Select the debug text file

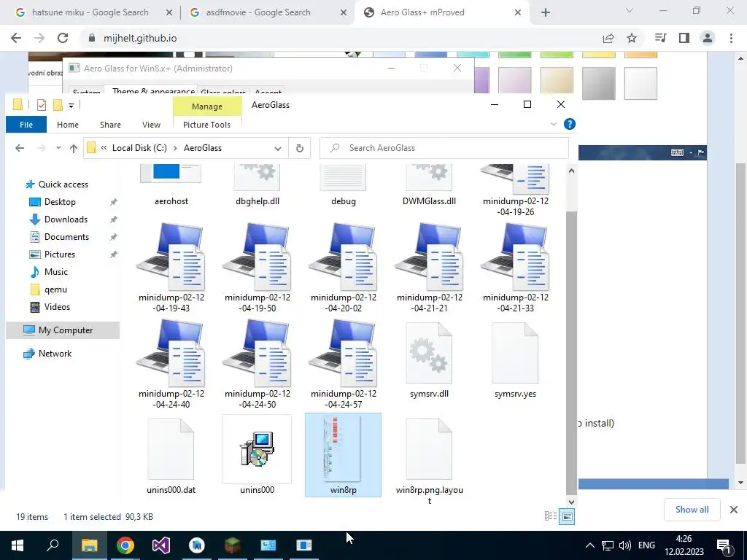tap(343, 184)
